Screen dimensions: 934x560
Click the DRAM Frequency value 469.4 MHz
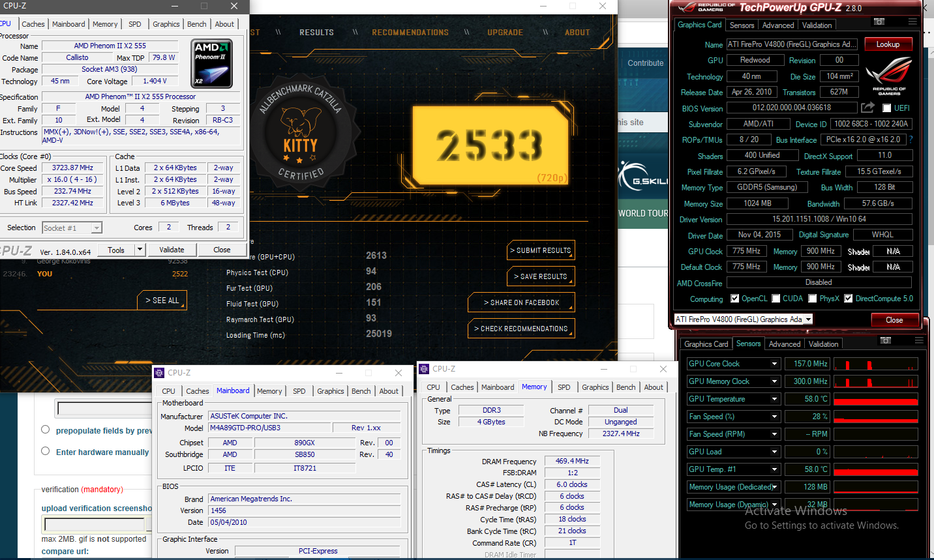click(572, 461)
